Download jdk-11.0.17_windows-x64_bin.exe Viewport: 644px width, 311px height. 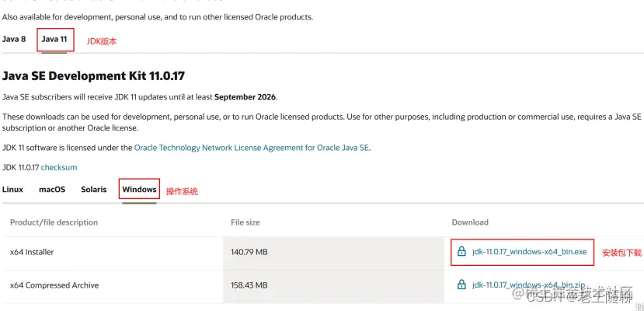point(529,251)
